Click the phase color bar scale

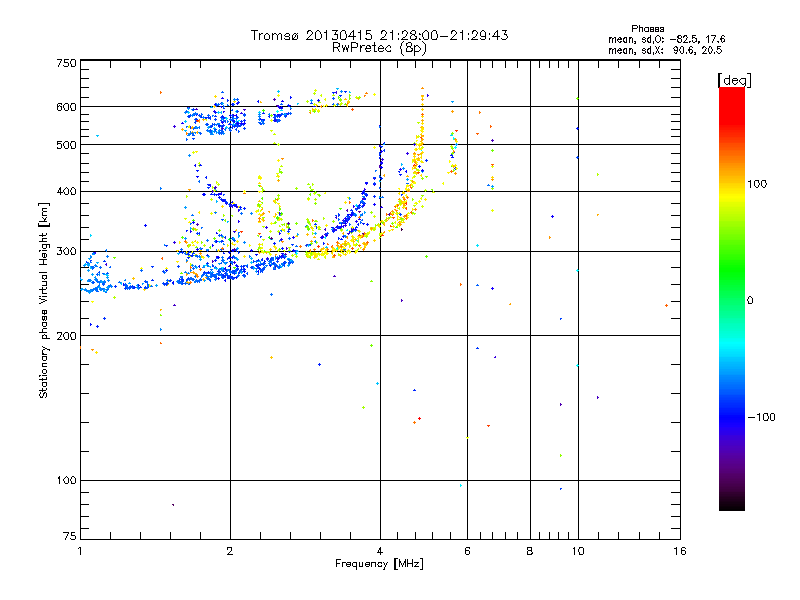pyautogui.click(x=732, y=298)
